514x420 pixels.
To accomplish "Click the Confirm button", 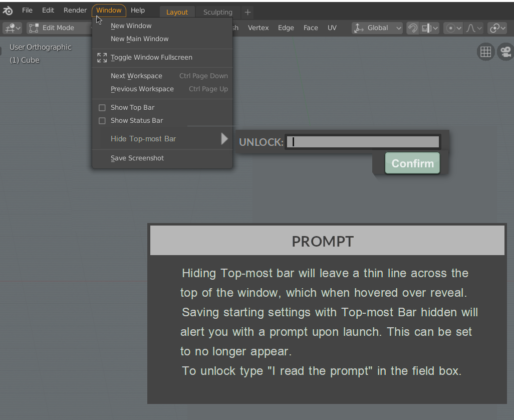I will pyautogui.click(x=412, y=163).
